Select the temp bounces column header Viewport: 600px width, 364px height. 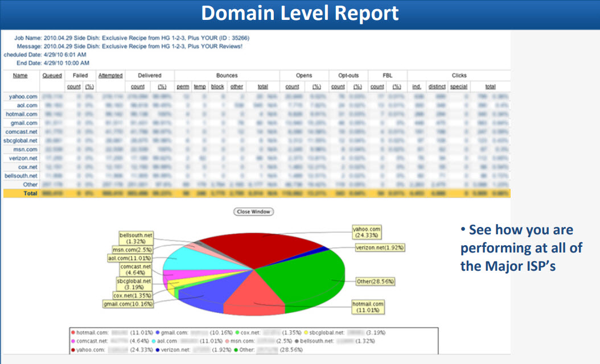pos(200,87)
